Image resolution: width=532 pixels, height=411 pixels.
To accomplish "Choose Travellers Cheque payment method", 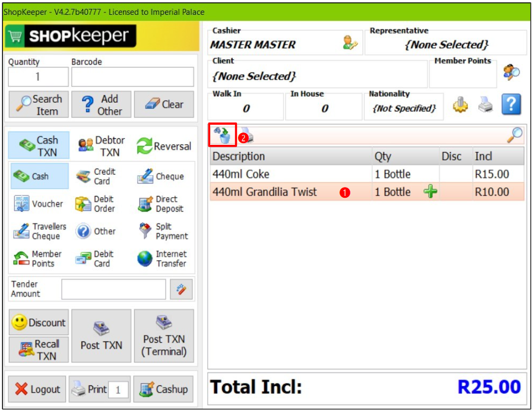I will click(40, 231).
